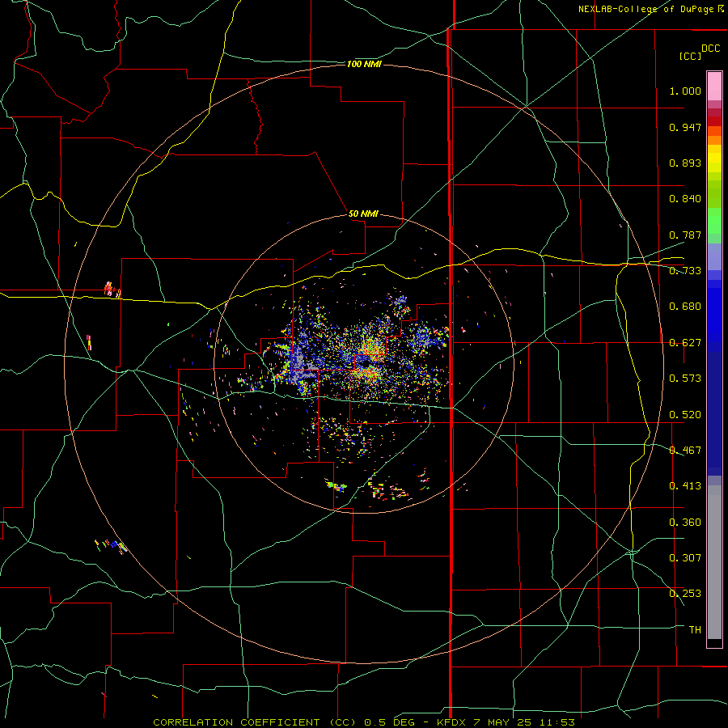Click the 0.733 scale value
The image size is (728, 728).
[x=685, y=271]
